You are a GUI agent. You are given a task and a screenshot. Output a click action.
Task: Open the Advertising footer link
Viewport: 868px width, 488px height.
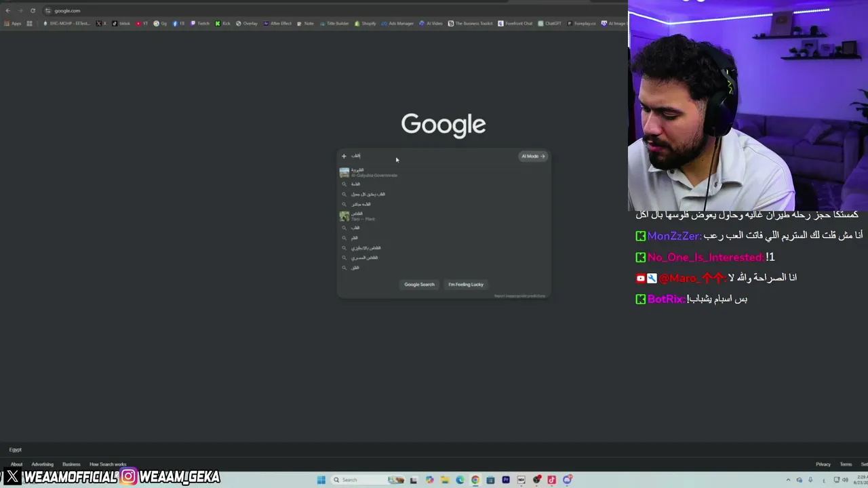42,464
